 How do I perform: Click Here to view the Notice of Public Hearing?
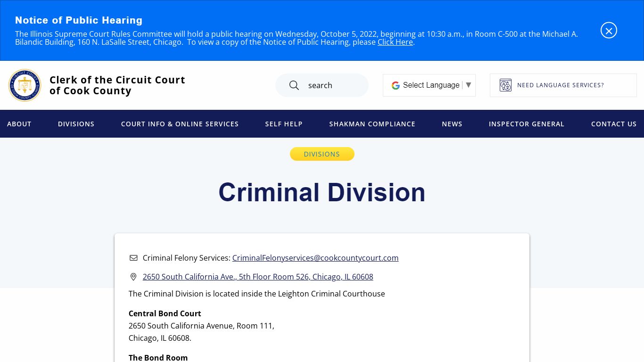(x=395, y=42)
